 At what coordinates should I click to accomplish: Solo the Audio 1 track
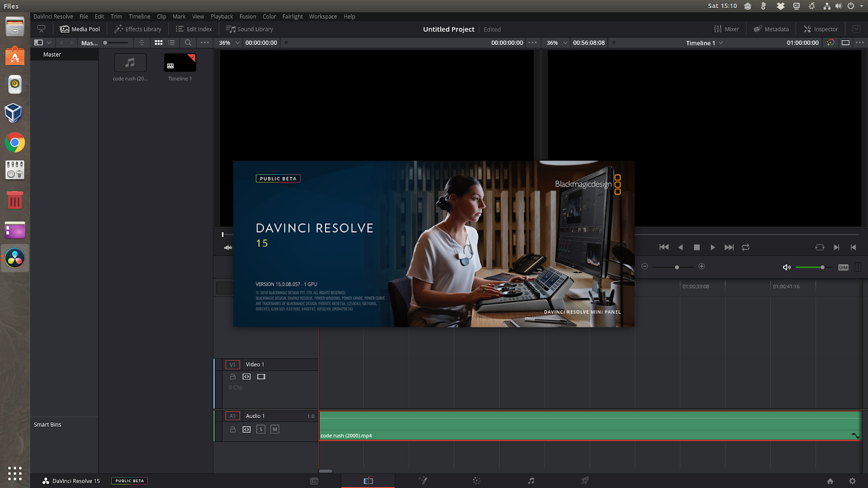coord(261,429)
